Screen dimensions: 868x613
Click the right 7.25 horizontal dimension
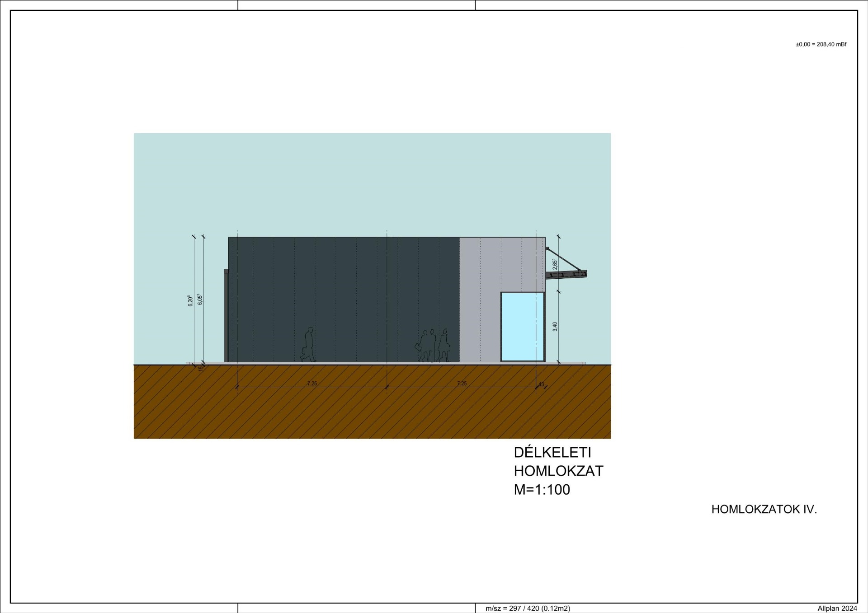tap(462, 384)
